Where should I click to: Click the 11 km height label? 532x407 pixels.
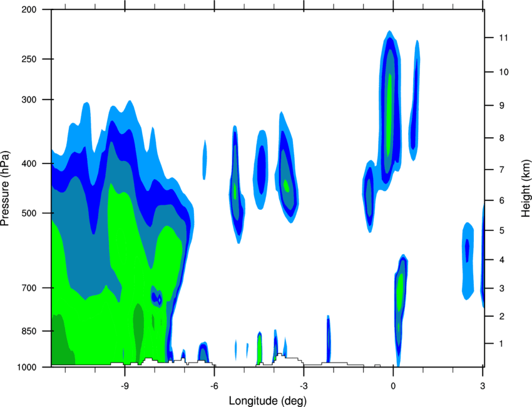503,38
